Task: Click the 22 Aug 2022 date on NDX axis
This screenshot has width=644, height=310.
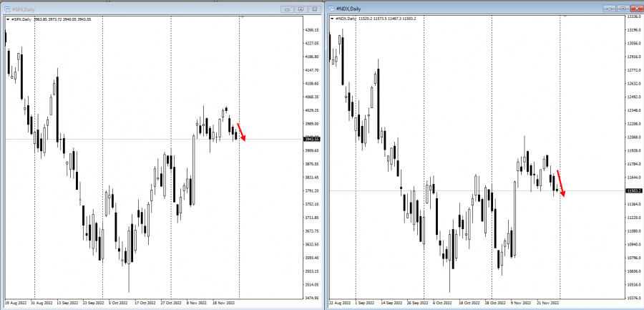Action: 340,303
